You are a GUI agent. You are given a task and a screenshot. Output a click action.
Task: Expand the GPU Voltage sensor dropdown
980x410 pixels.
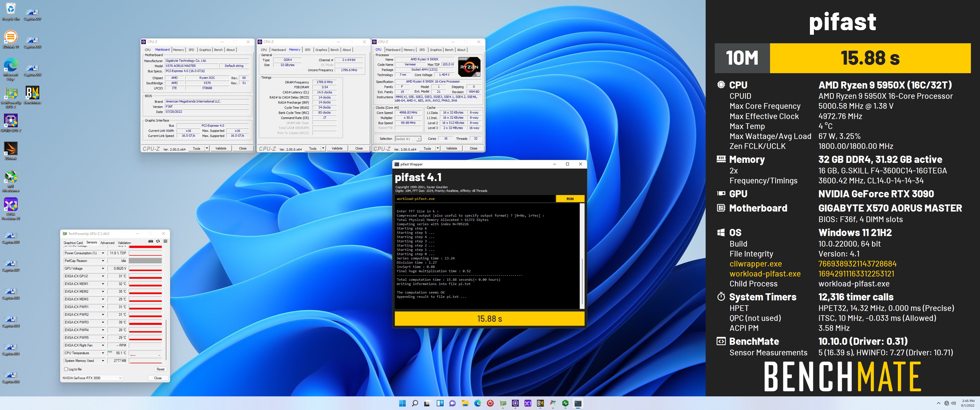tap(103, 268)
